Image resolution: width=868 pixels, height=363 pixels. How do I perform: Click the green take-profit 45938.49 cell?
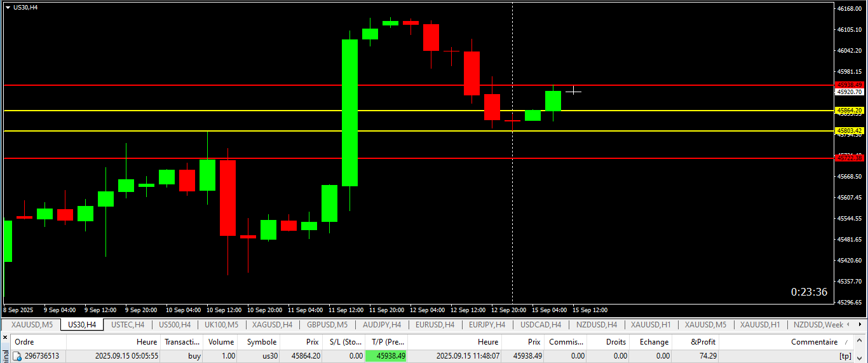point(386,357)
